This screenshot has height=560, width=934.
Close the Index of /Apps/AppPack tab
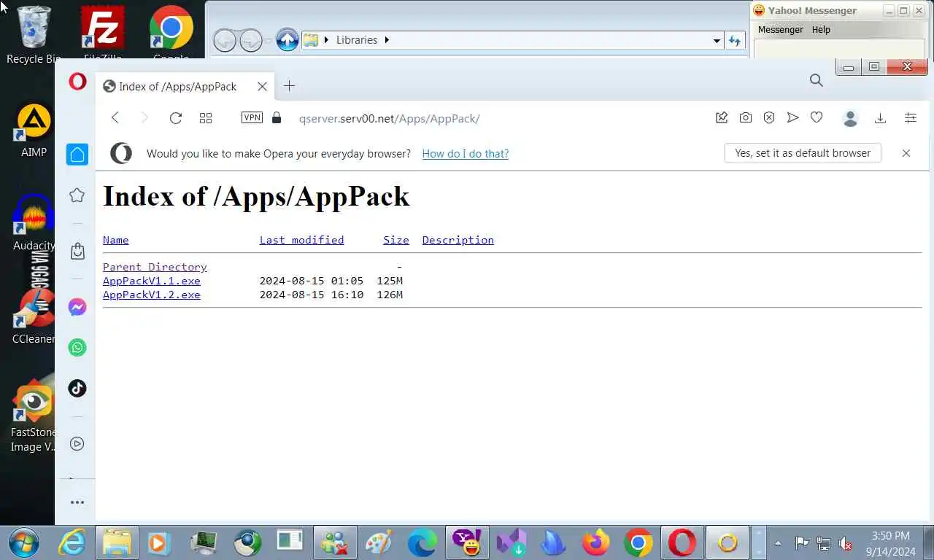pos(262,86)
